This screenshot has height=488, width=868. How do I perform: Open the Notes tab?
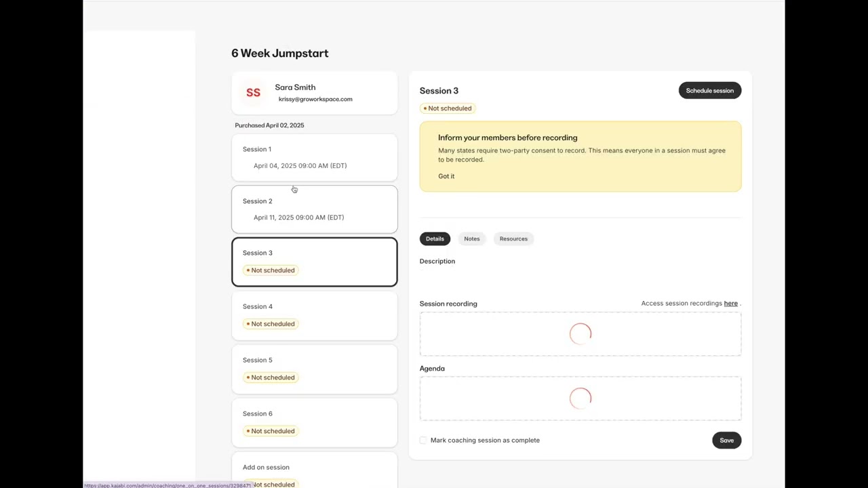pyautogui.click(x=472, y=239)
